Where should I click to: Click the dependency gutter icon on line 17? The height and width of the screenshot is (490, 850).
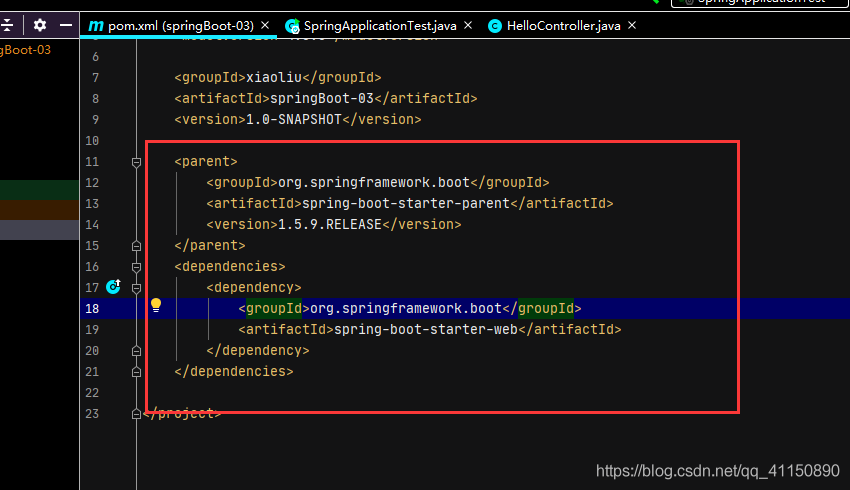tap(113, 287)
